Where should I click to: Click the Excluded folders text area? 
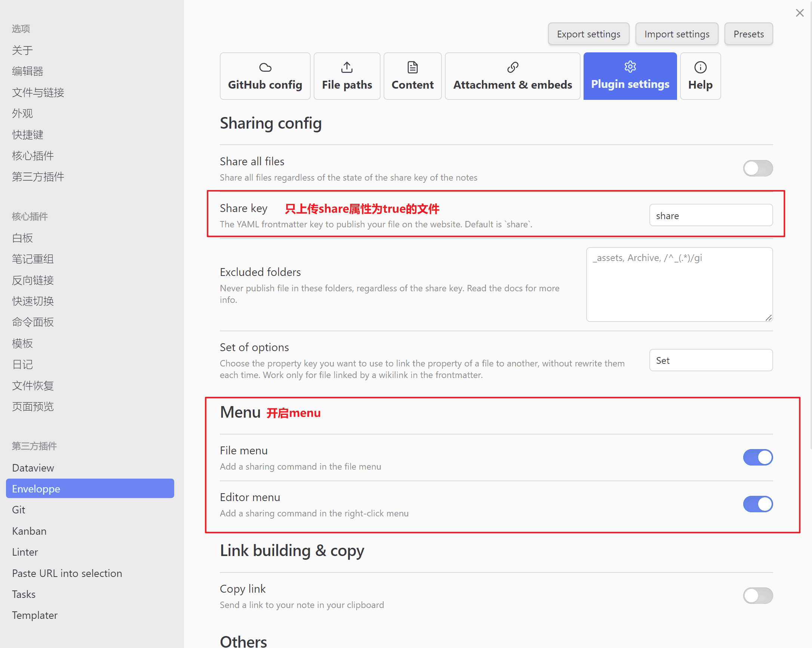pos(679,285)
